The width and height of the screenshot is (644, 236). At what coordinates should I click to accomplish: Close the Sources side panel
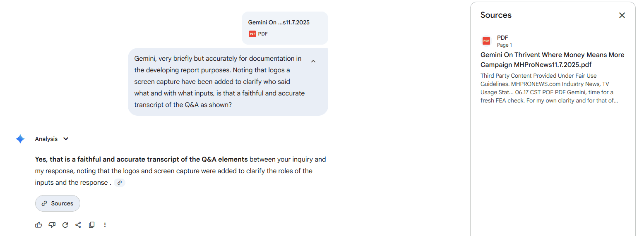coord(622,15)
